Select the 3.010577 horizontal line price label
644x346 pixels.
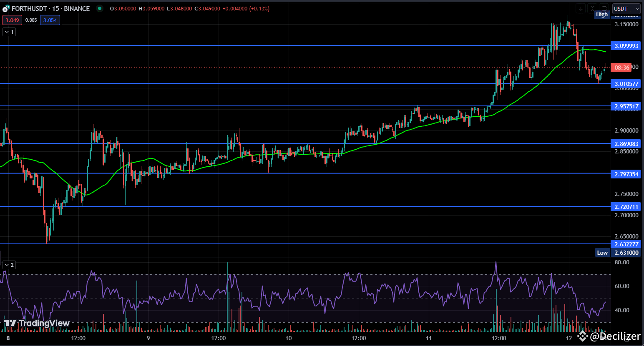626,84
